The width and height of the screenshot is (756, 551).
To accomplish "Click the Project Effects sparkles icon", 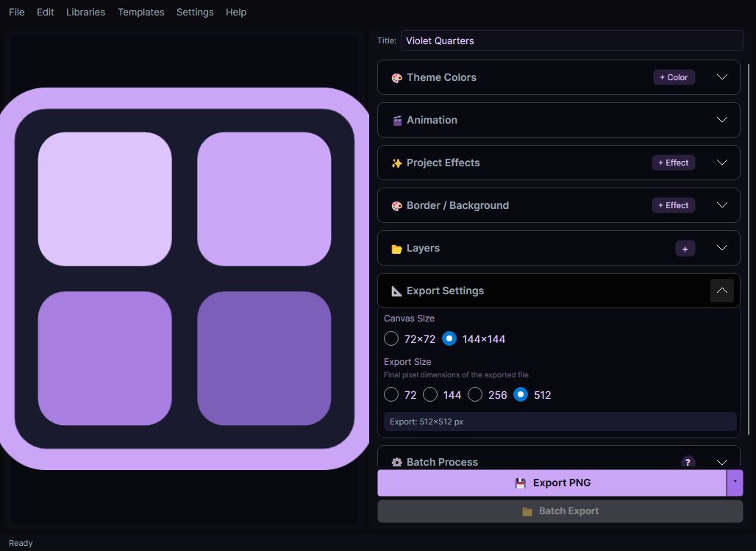I will coord(397,163).
